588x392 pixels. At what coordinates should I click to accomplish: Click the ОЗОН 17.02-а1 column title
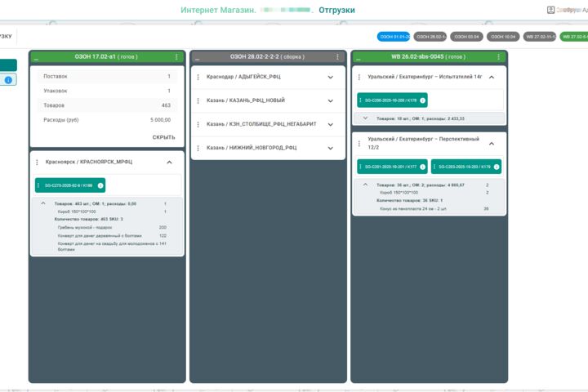click(x=106, y=56)
